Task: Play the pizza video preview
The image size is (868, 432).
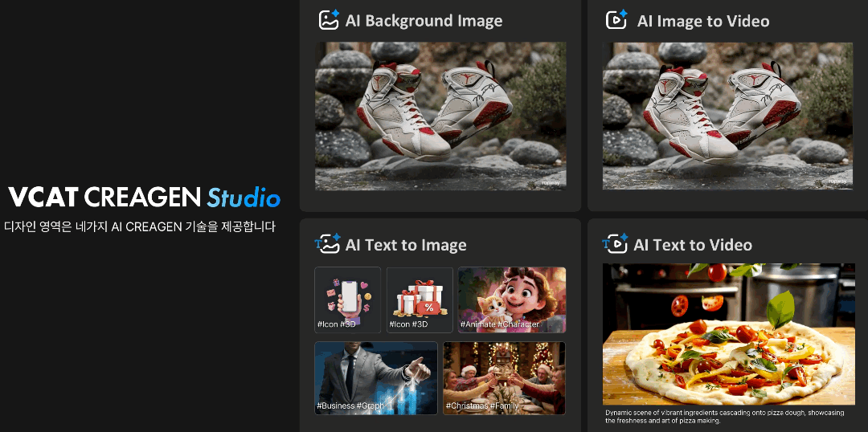Action: point(728,334)
